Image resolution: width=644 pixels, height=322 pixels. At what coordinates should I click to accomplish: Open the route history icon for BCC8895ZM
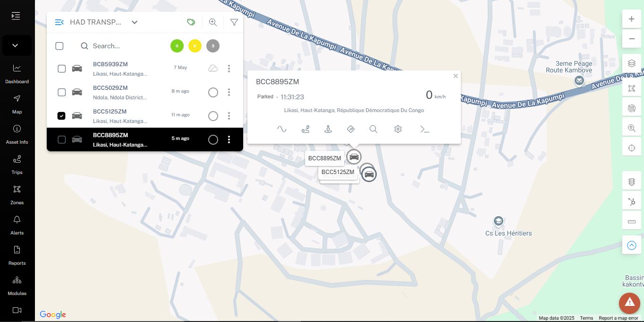point(305,129)
